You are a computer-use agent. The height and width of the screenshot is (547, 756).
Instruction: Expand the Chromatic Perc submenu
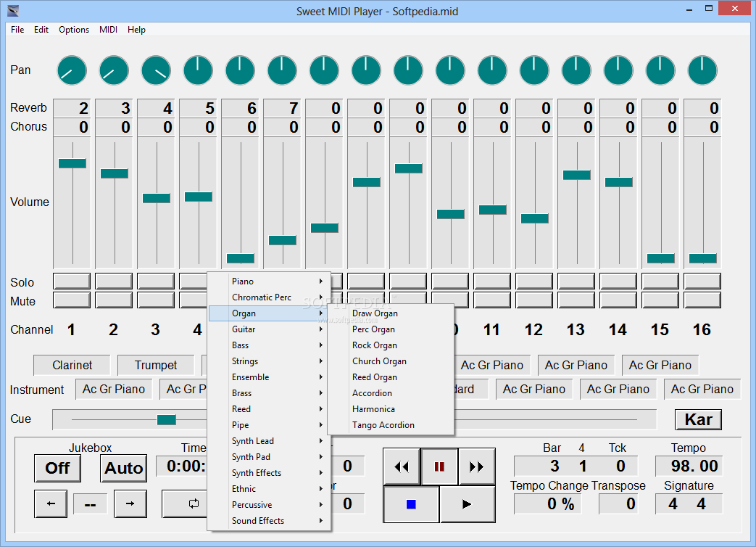pos(269,297)
